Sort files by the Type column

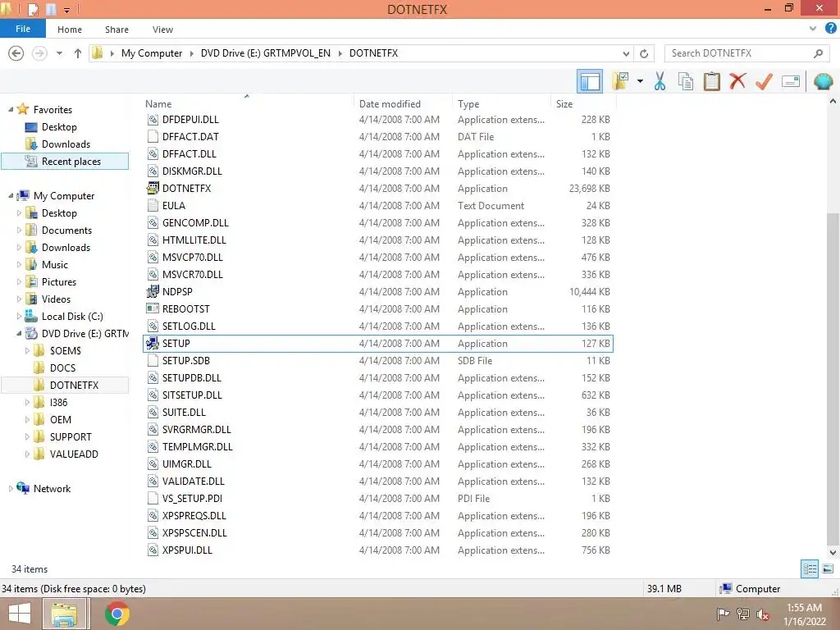(468, 104)
